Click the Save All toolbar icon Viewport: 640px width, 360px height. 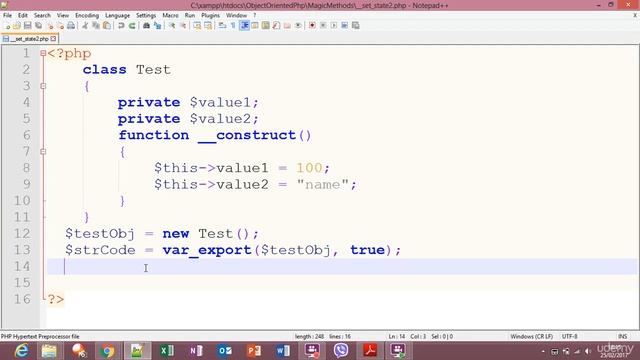38,26
